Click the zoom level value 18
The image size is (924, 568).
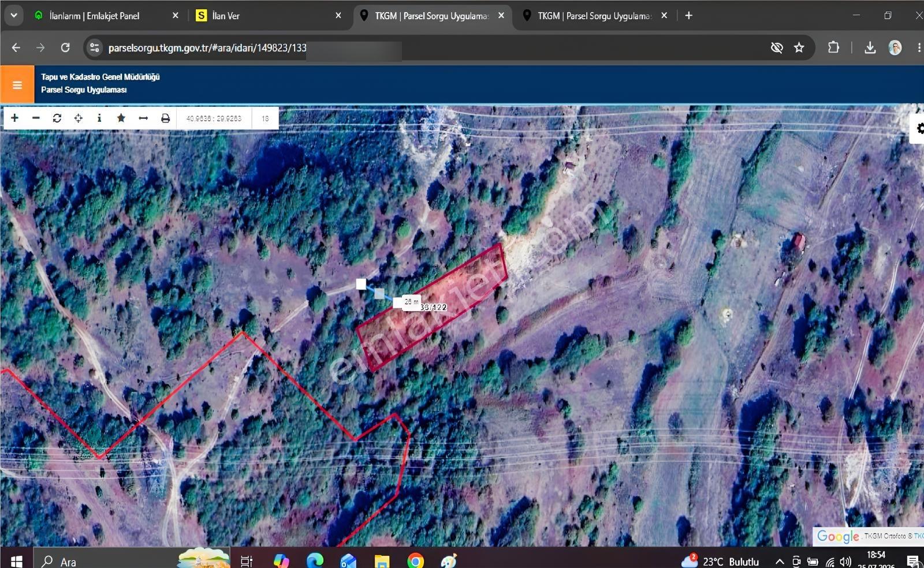265,118
